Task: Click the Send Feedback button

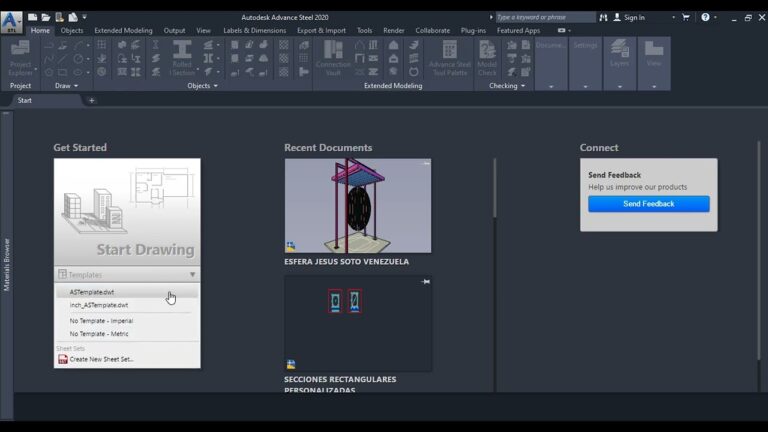Action: [648, 204]
